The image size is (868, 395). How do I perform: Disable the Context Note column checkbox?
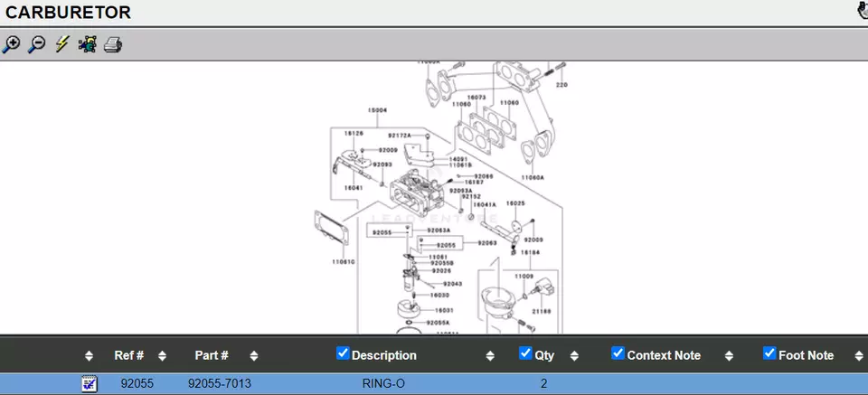(618, 353)
